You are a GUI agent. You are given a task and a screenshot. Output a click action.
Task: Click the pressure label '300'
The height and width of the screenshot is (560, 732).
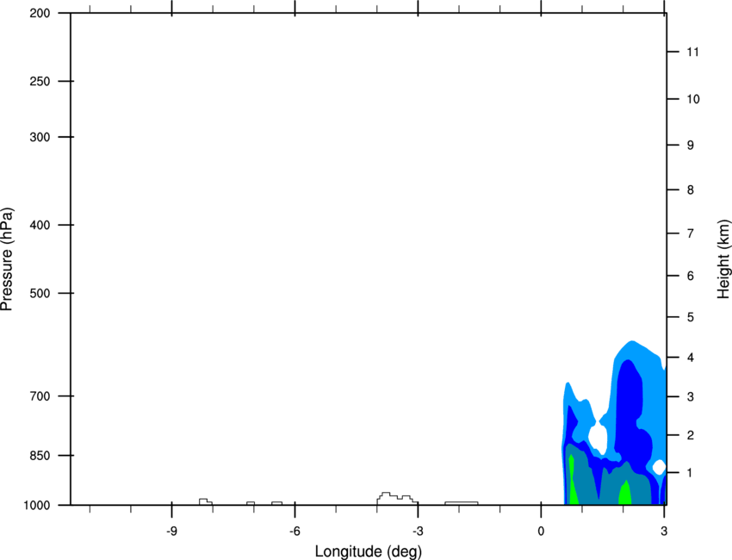pyautogui.click(x=40, y=137)
